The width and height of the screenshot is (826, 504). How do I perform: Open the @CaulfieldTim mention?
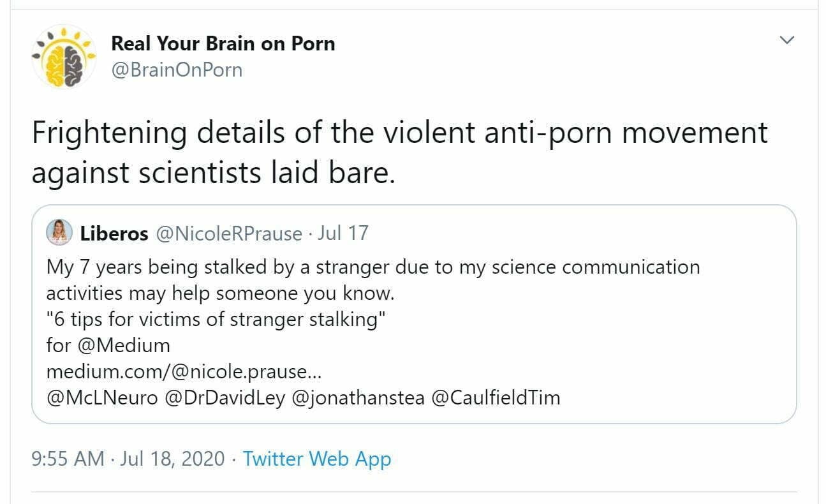pyautogui.click(x=496, y=397)
